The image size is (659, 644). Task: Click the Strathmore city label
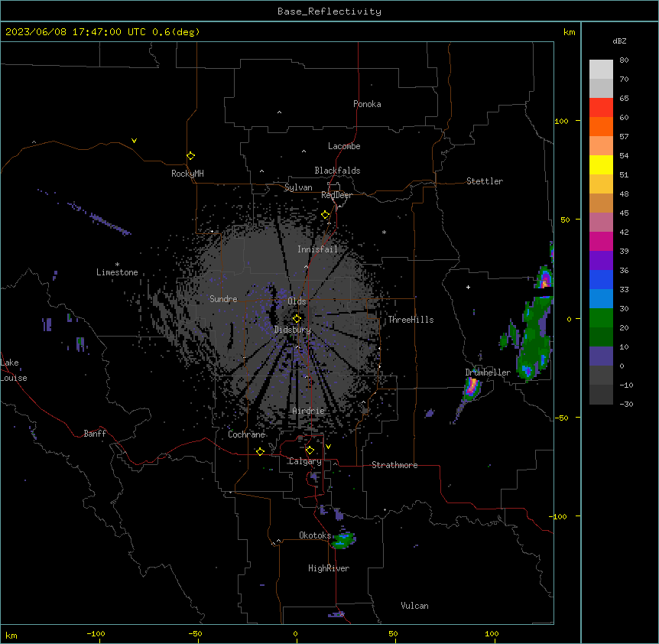[x=394, y=465]
